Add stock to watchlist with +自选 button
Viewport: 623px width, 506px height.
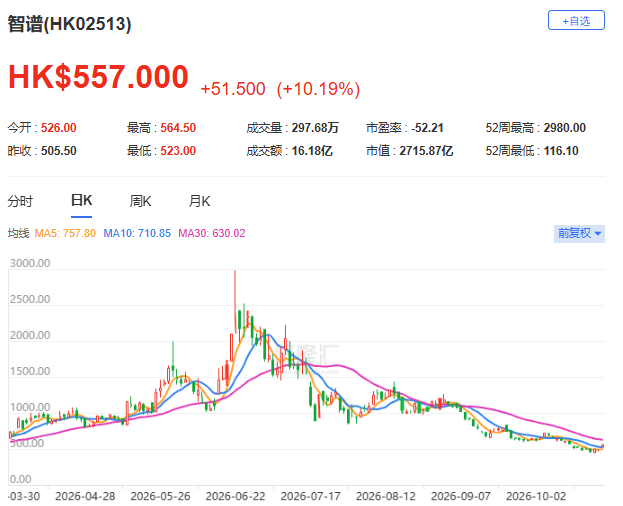click(576, 20)
